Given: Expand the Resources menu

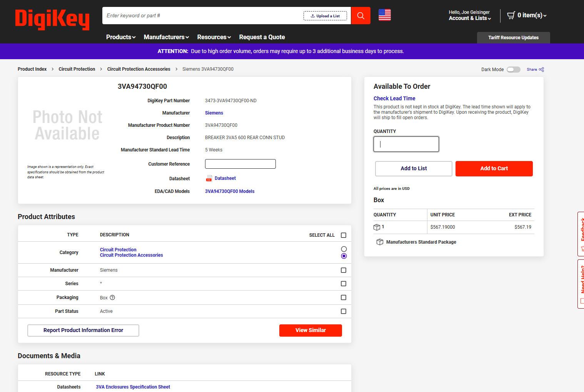Looking at the screenshot, I should tap(214, 37).
